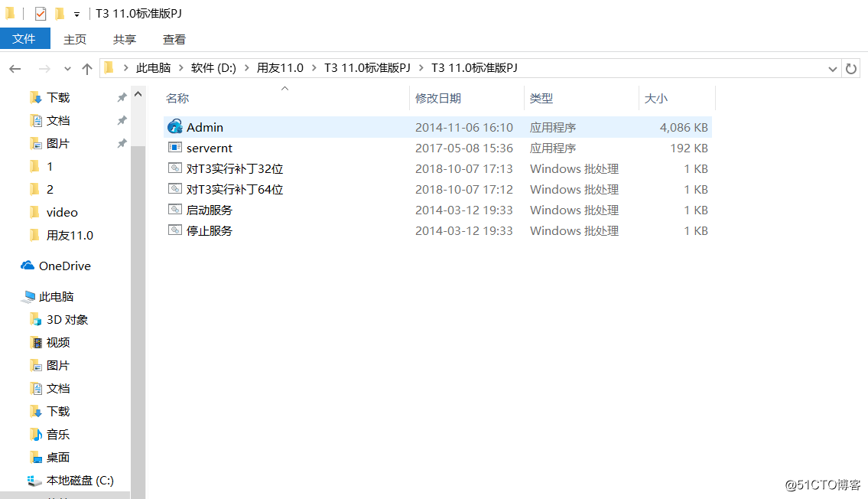
Task: Open the pinned 图片 quick access icon
Action: 35,143
